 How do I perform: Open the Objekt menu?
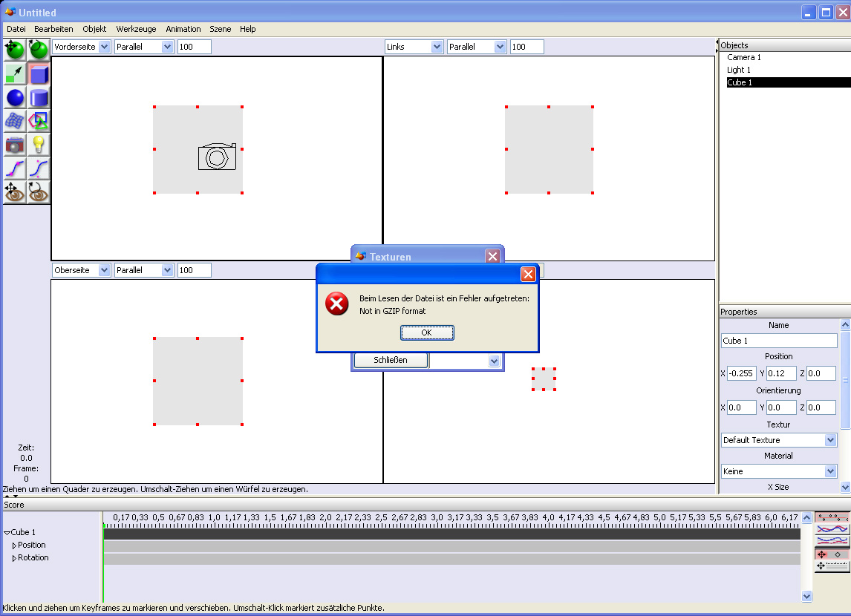tap(94, 29)
